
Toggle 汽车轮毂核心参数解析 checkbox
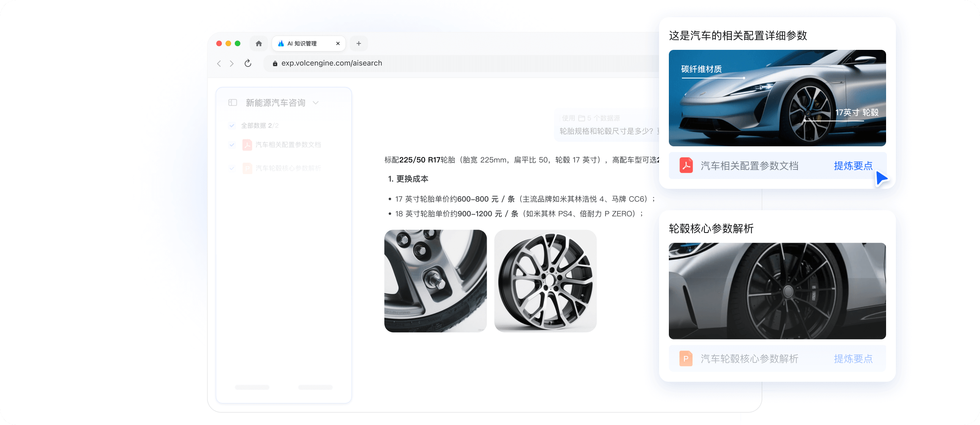click(232, 168)
